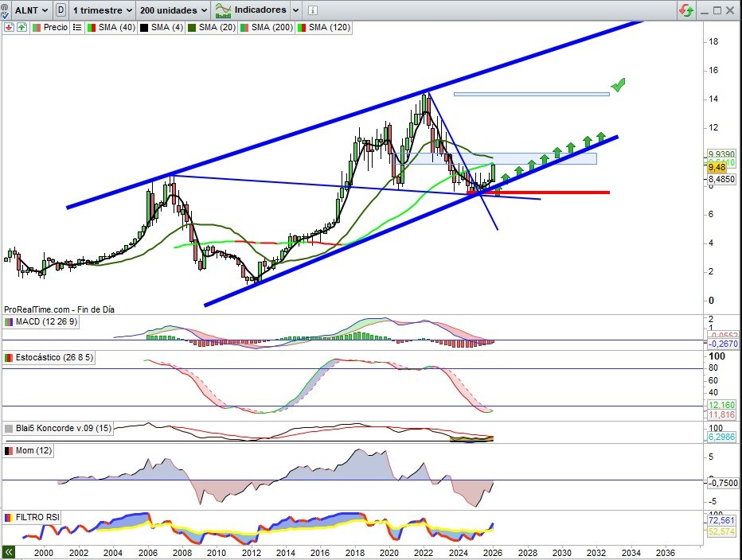This screenshot has height=560, width=742.
Task: Open the indicator list icon beside Precio
Action: 77,27
